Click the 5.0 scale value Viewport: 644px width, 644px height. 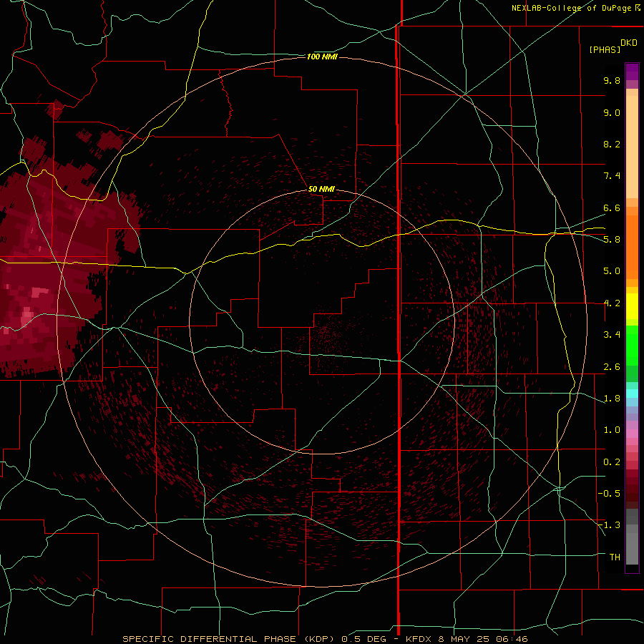coord(612,271)
